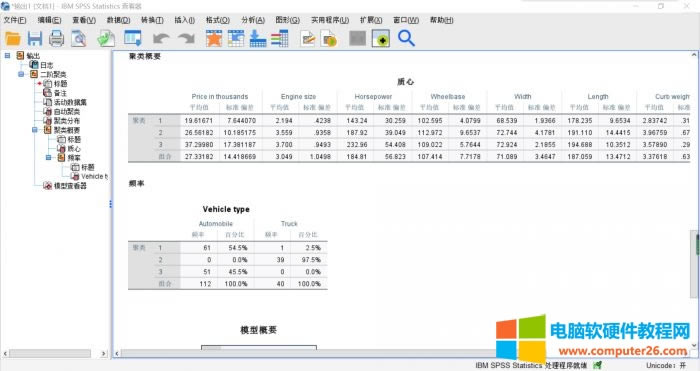Open the 图形(G) menu
700x371 pixels.
(x=288, y=20)
